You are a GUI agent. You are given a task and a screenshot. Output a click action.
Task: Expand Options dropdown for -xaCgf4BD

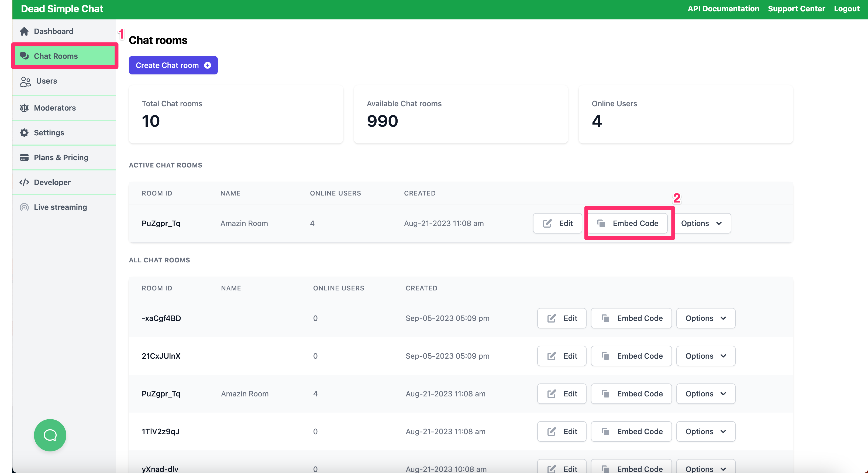tap(706, 318)
